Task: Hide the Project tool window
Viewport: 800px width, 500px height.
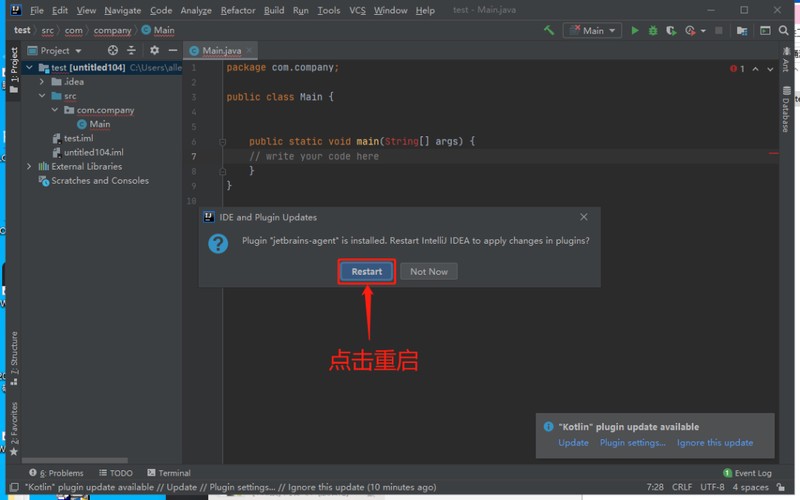Action: click(x=171, y=50)
